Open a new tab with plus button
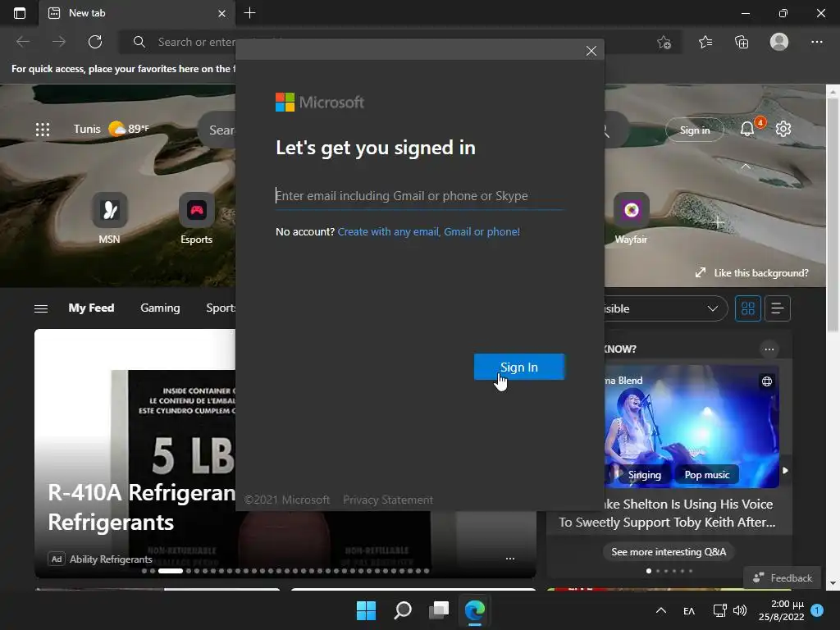Screen dimensions: 840x630 pyautogui.click(x=249, y=13)
